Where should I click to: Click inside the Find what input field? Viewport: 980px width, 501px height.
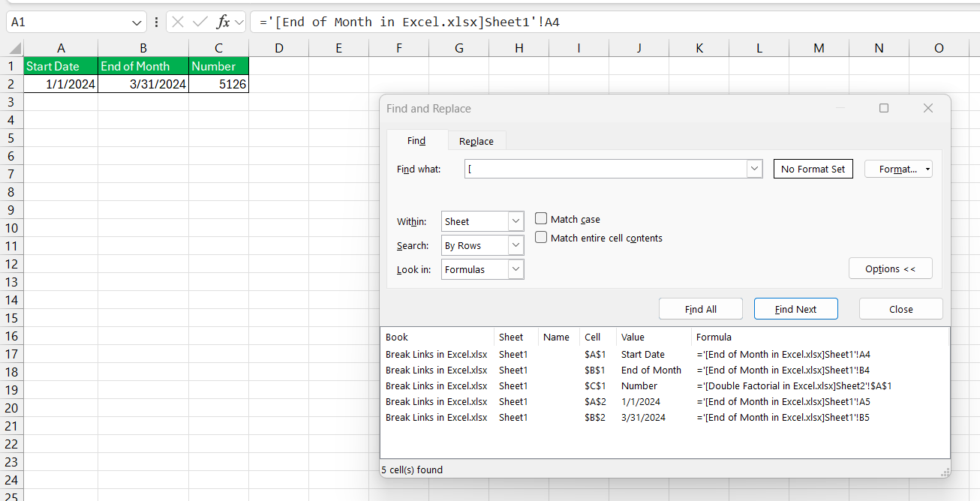click(606, 169)
